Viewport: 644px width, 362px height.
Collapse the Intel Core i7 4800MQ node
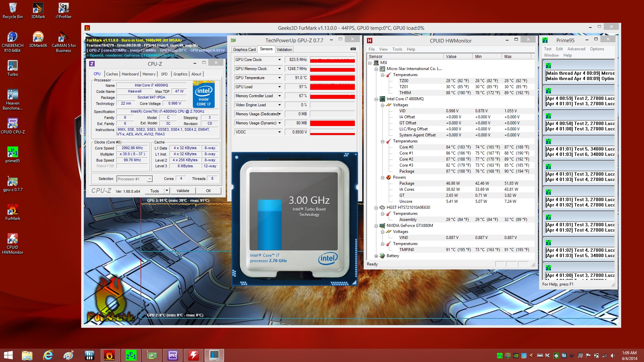point(376,99)
